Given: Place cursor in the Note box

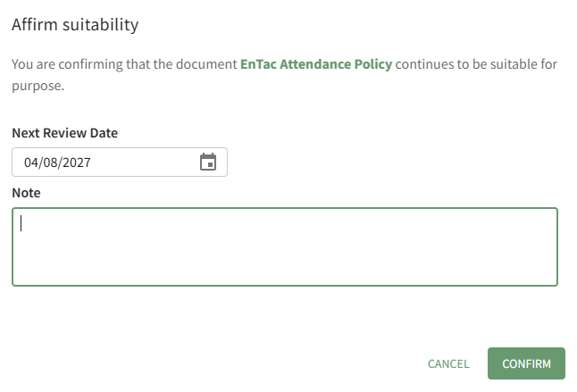Looking at the screenshot, I should 285,247.
